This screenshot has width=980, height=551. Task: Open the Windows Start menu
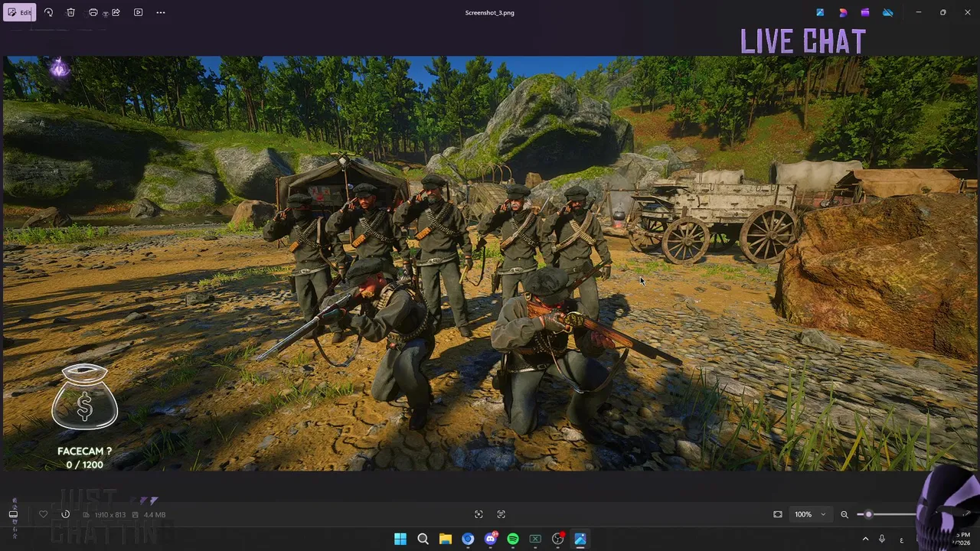tap(400, 539)
